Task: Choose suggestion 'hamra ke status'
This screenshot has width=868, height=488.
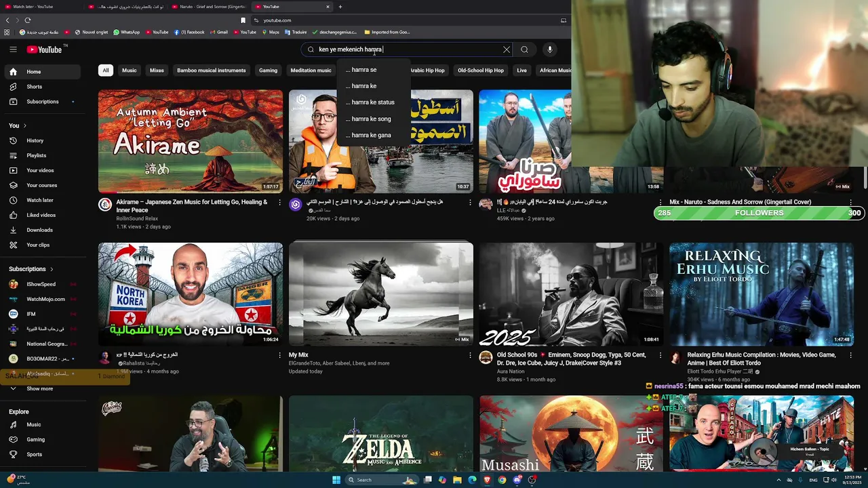Action: click(x=373, y=102)
